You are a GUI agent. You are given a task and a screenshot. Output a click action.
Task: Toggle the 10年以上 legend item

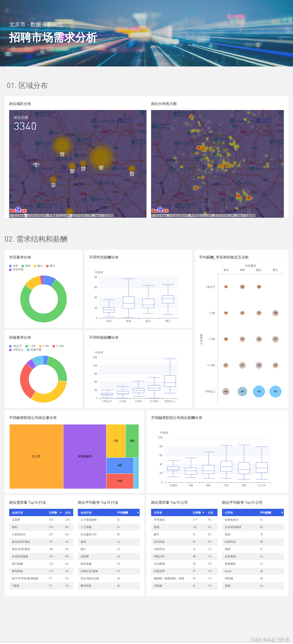[16, 350]
